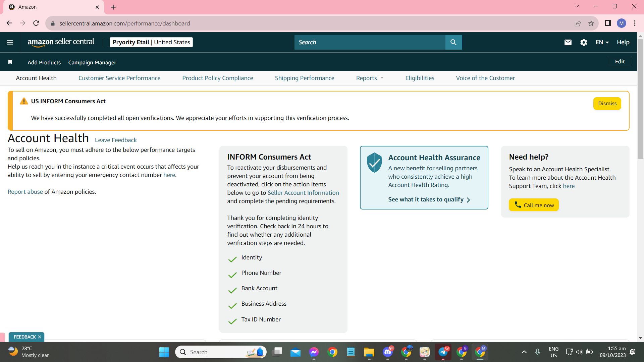Switch to the Account Health tab
The width and height of the screenshot is (644, 362).
(x=36, y=78)
